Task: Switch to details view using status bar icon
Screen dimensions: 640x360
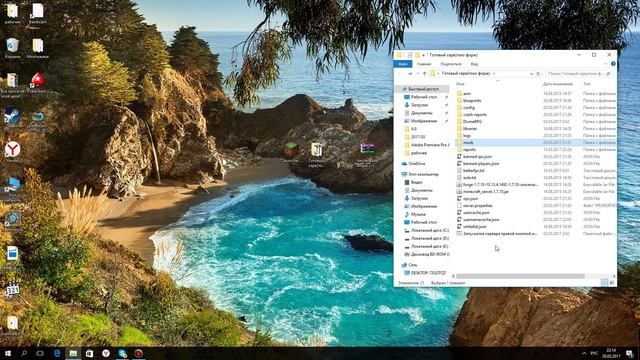Action: (604, 282)
